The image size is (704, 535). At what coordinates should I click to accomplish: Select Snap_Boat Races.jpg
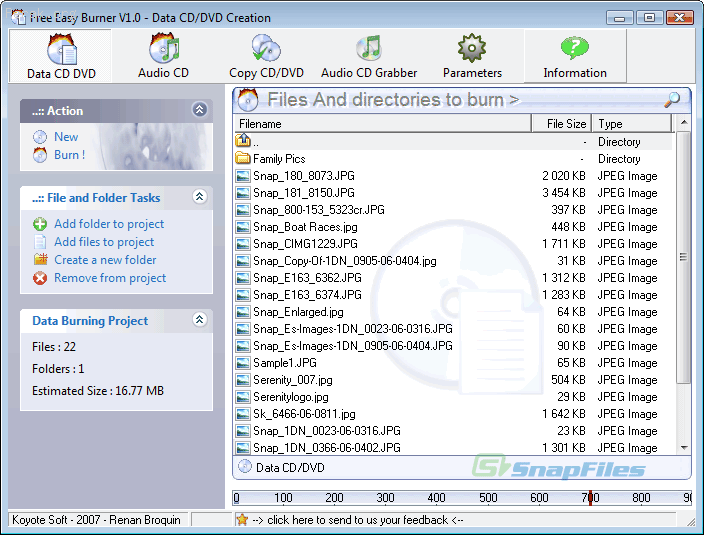(305, 227)
